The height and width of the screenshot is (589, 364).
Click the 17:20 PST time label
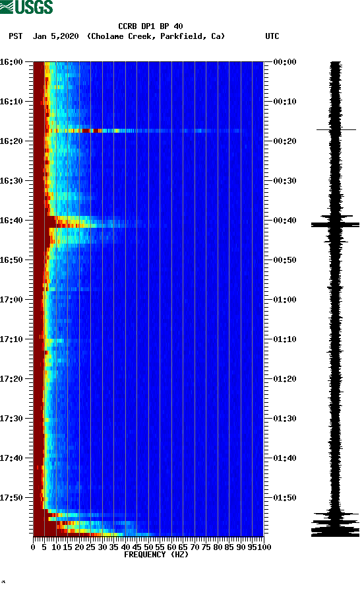click(11, 379)
